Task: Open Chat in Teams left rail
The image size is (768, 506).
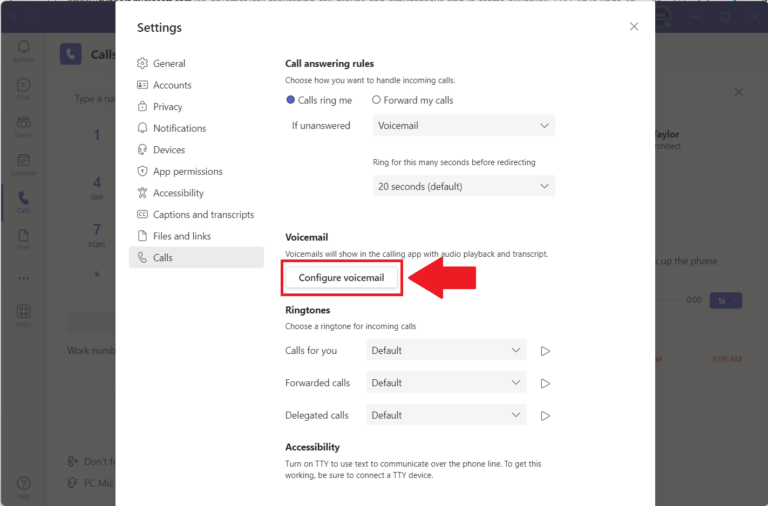Action: [x=24, y=89]
